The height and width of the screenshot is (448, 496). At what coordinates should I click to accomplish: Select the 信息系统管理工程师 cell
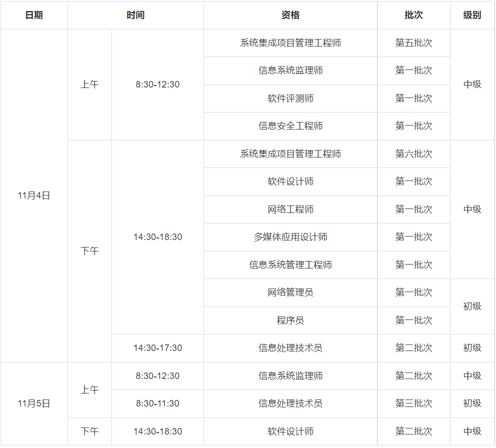pos(290,265)
